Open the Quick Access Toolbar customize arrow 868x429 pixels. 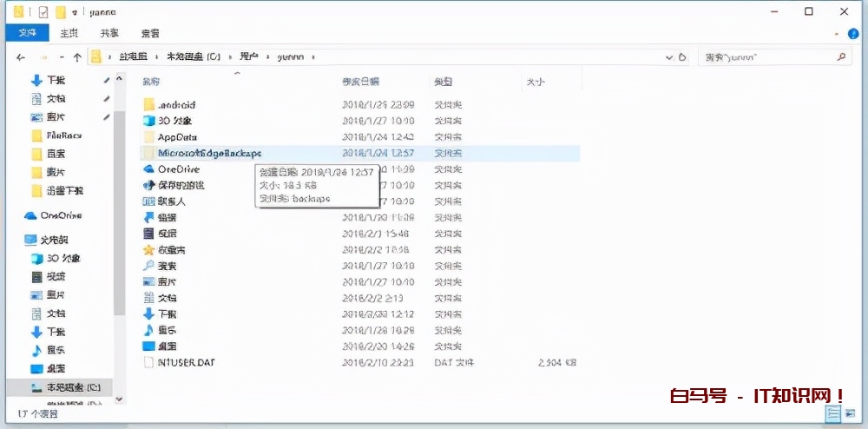point(74,12)
